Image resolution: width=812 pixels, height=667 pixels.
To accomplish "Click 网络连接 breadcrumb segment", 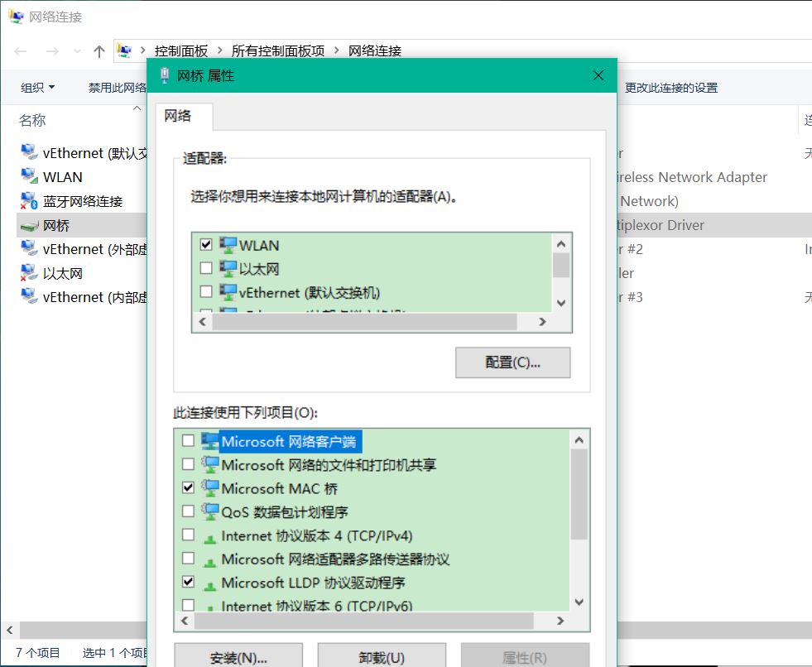I will click(375, 50).
